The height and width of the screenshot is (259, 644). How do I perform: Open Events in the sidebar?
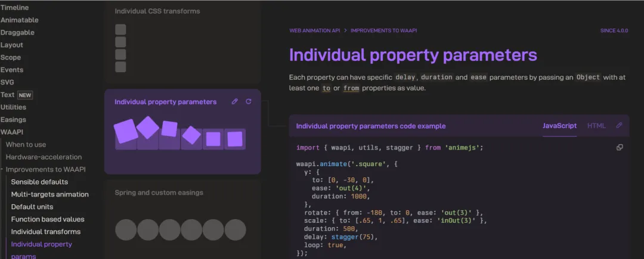[12, 70]
